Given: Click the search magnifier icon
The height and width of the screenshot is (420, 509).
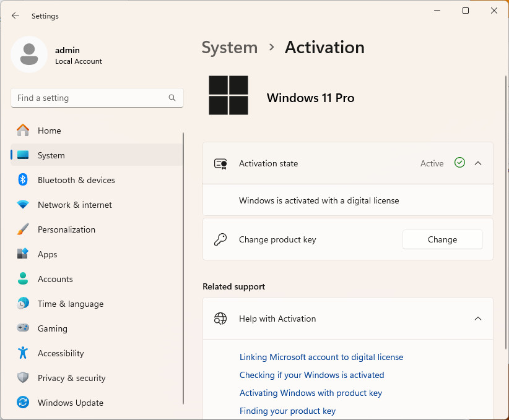Looking at the screenshot, I should (x=172, y=98).
